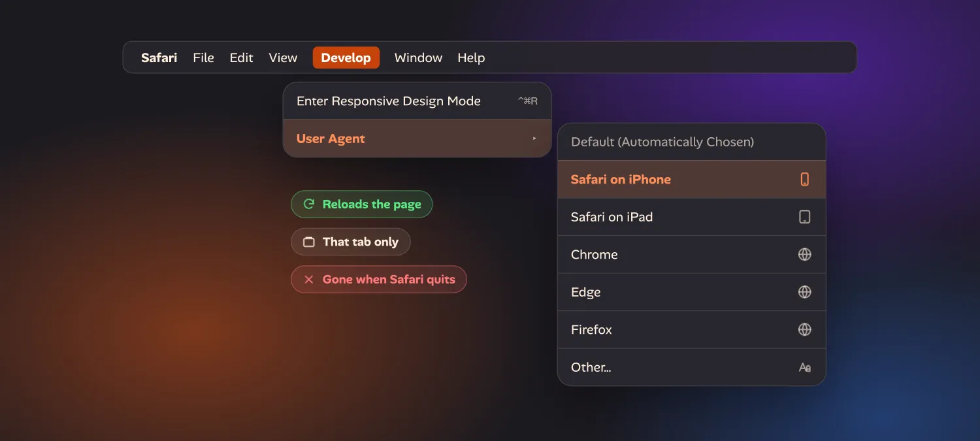
Task: Click the green reload arrow icon
Action: click(x=309, y=204)
